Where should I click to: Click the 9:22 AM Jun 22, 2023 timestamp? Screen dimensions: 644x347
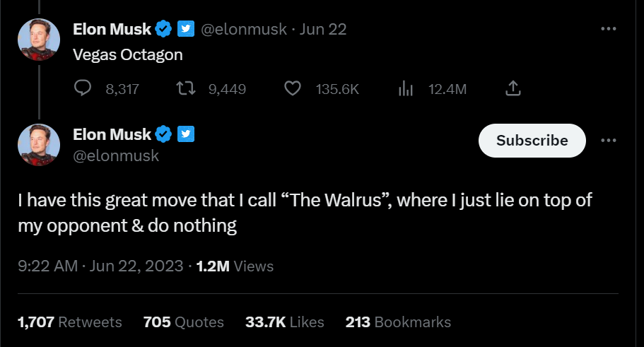pyautogui.click(x=101, y=266)
